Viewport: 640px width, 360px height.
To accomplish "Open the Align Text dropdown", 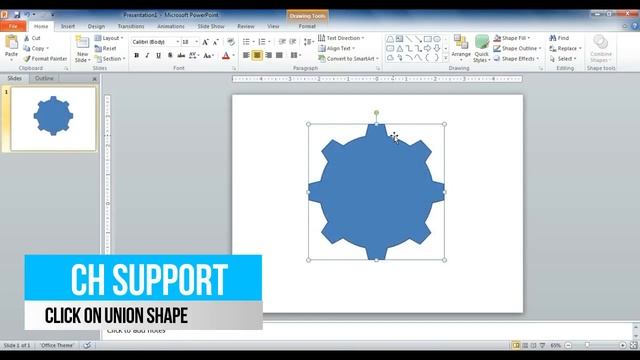I will pyautogui.click(x=337, y=48).
